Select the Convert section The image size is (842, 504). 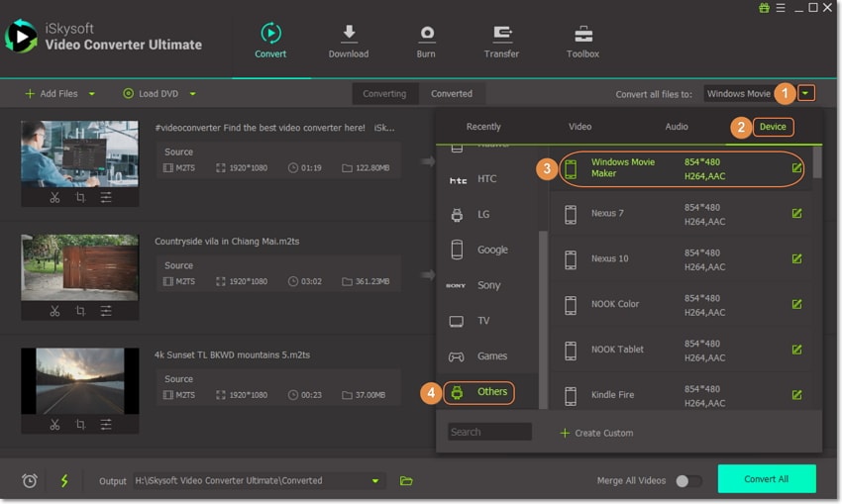(270, 42)
